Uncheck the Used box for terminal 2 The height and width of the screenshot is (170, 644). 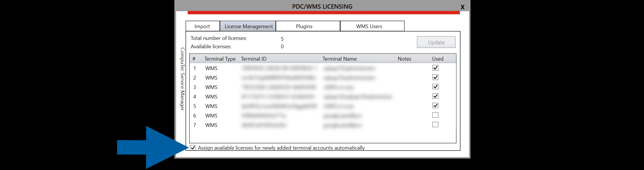435,77
